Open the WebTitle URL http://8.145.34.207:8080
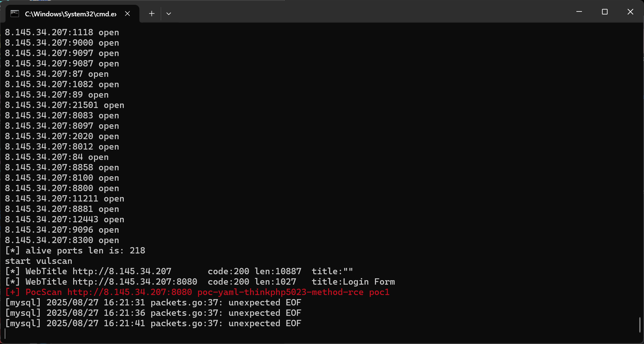Screen dimensions: 644x344 (x=135, y=282)
